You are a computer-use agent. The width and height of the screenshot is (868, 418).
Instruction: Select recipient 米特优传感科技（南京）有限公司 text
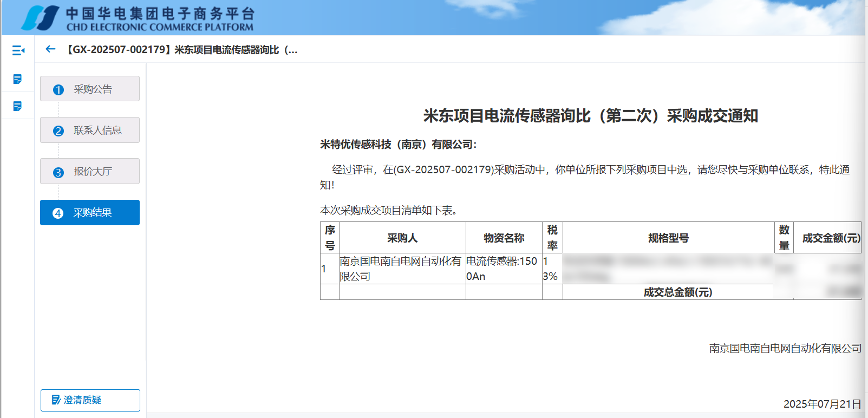(398, 145)
